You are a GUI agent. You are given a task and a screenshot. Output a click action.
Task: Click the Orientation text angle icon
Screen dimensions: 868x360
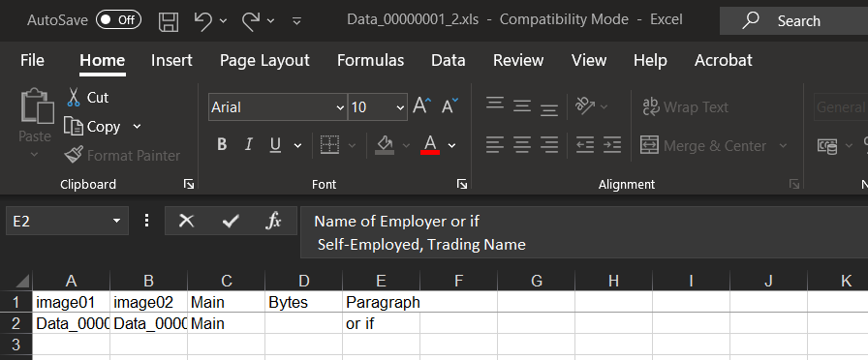(584, 105)
